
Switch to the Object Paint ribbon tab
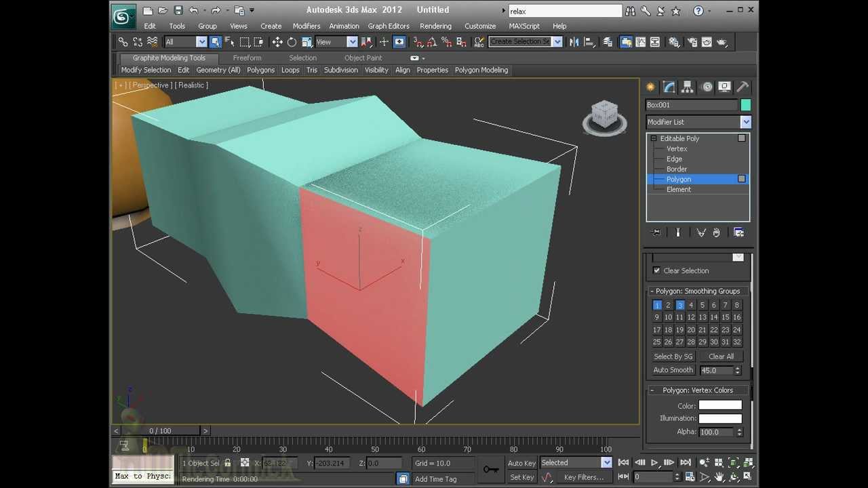363,58
